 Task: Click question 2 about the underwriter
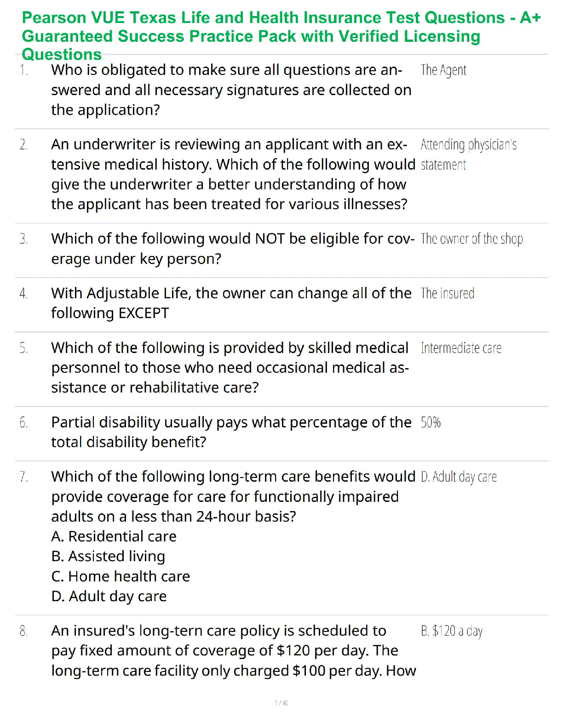233,174
